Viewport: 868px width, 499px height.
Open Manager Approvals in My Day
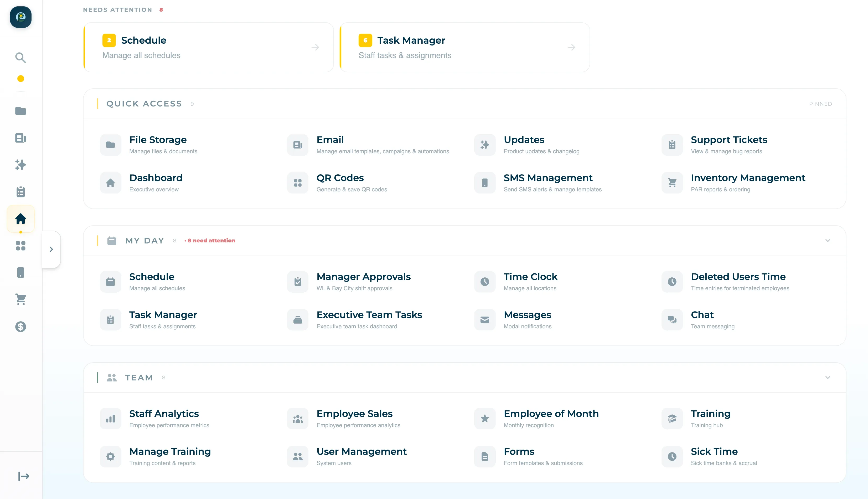coord(363,277)
